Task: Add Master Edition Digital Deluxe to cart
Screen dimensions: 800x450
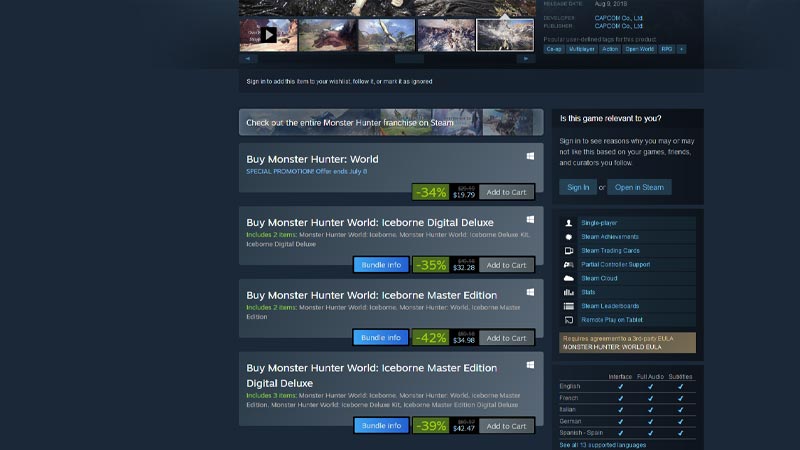Action: 506,426
